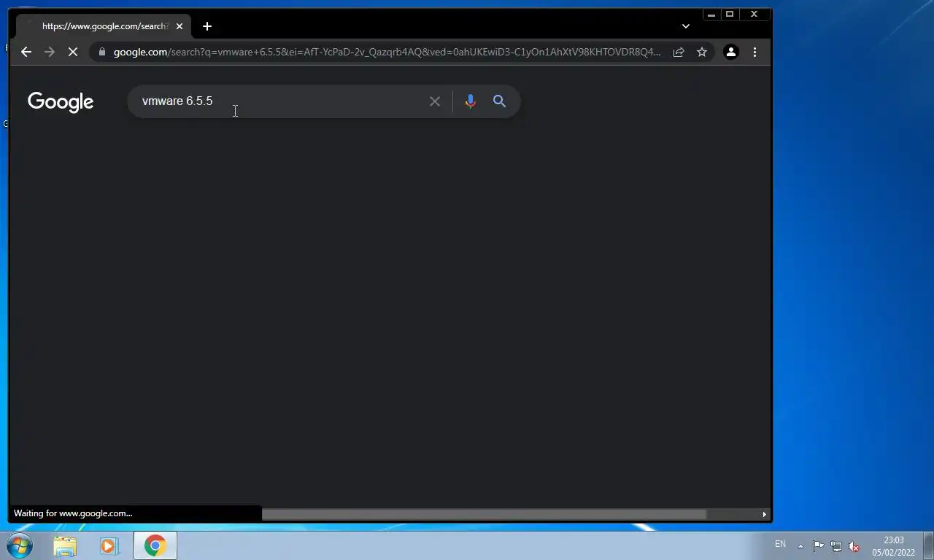Open the muted volume tray icon
Viewport: 934px width, 560px height.
(x=854, y=545)
